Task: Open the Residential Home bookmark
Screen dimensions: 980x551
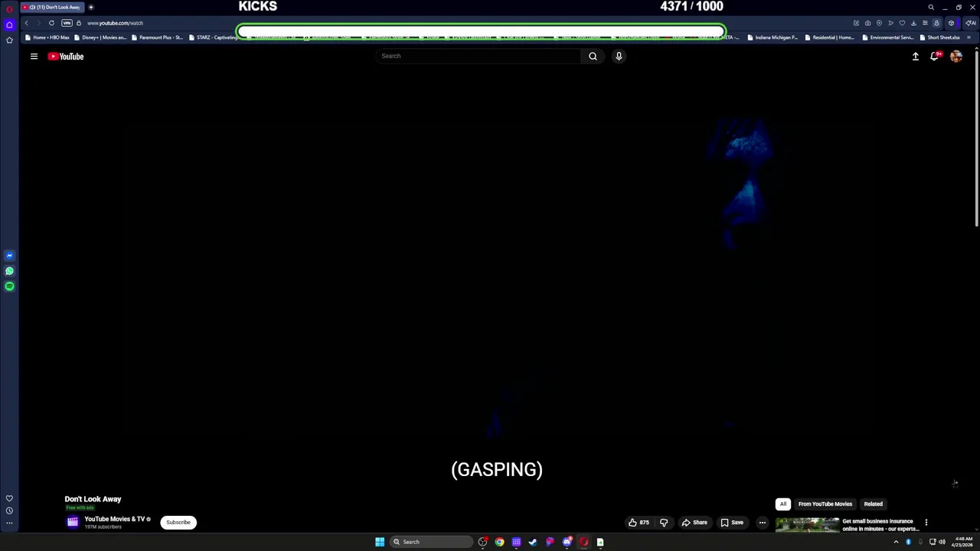Action: pos(829,37)
